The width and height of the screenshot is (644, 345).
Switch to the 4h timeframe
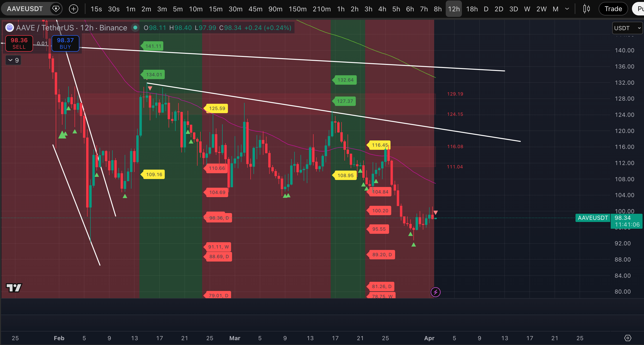point(382,9)
